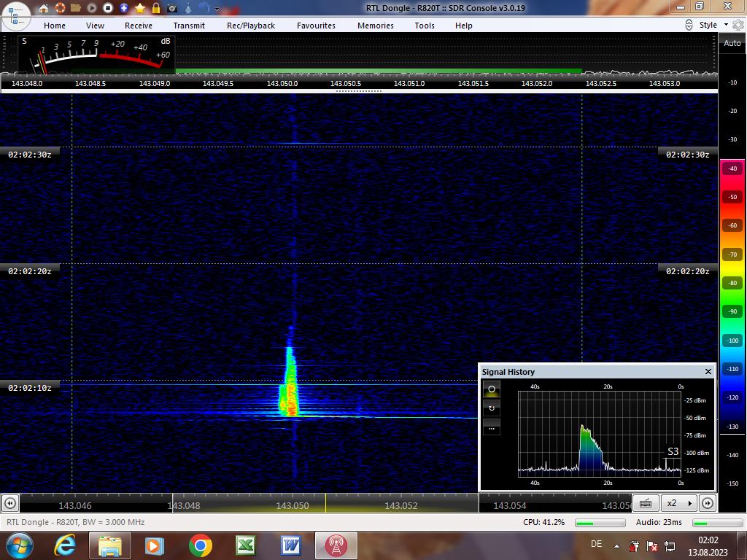Click the S-meter gauge

[x=97, y=55]
